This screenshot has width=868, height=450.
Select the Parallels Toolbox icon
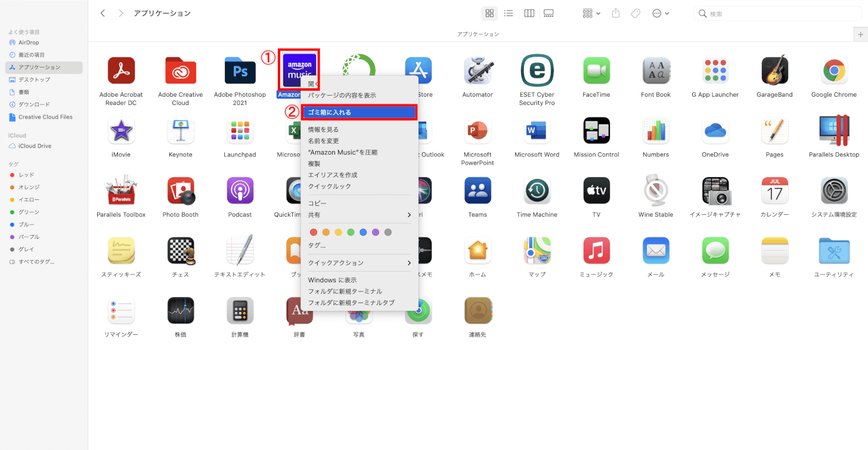point(121,190)
